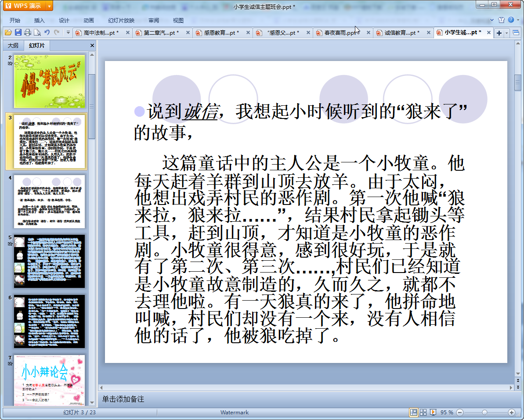
Task: Expand the help dropdown arrow
Action: pos(518,20)
